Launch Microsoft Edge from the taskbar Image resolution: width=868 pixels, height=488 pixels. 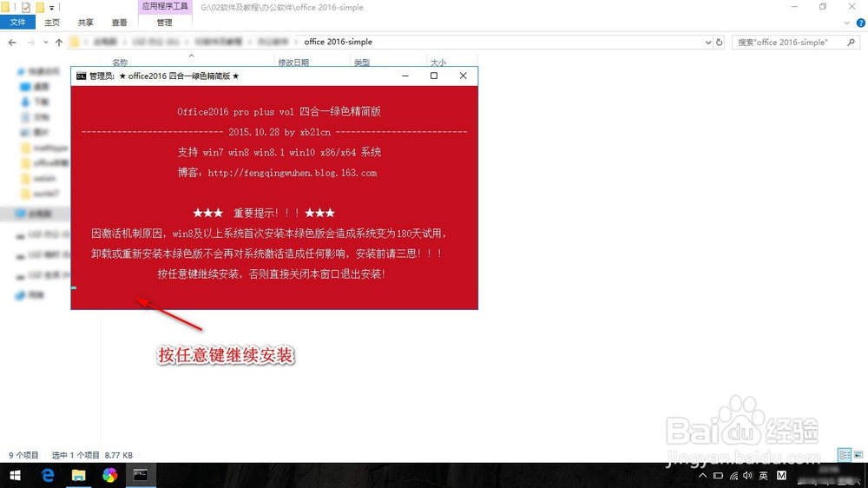click(x=48, y=475)
